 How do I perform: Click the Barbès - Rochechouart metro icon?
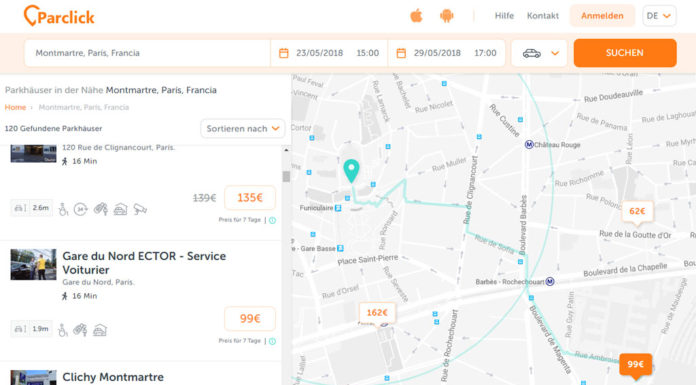(550, 281)
